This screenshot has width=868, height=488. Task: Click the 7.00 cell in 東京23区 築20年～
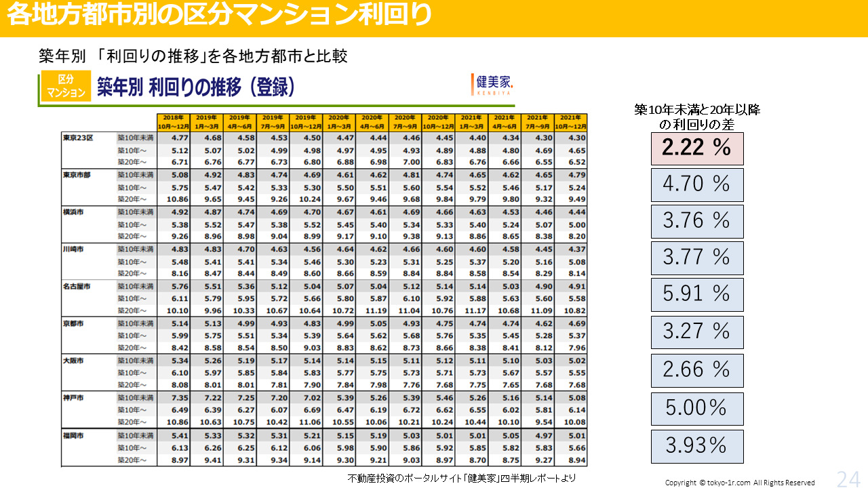(x=412, y=163)
